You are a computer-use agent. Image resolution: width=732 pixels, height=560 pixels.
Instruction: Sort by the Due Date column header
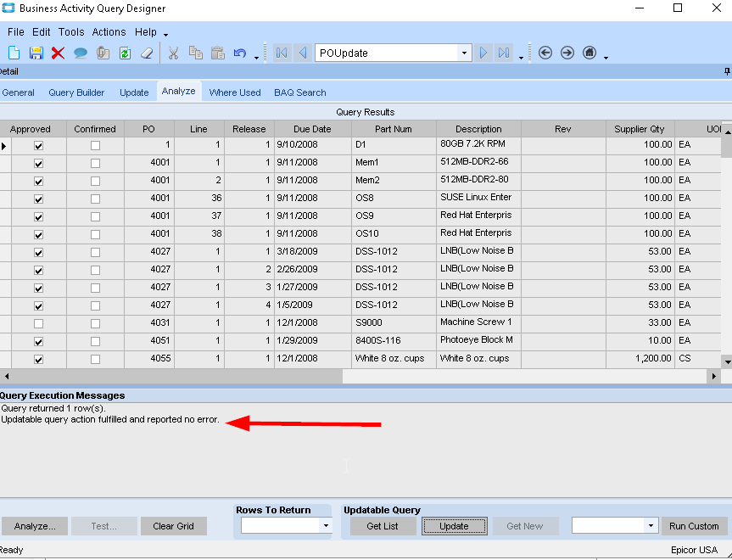(312, 129)
